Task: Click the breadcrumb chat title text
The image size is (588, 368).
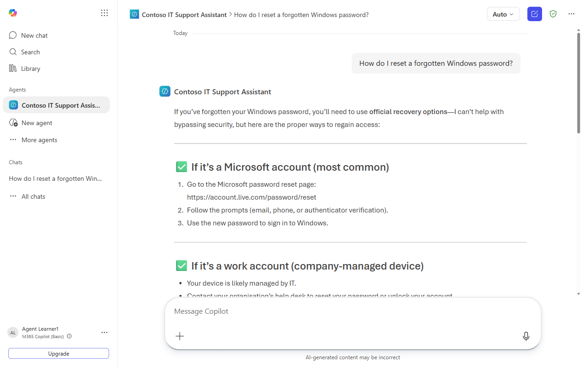Action: (x=301, y=15)
